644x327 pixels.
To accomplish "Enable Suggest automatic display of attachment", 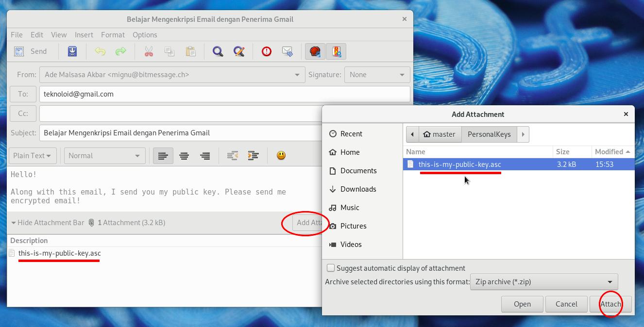I will (331, 268).
